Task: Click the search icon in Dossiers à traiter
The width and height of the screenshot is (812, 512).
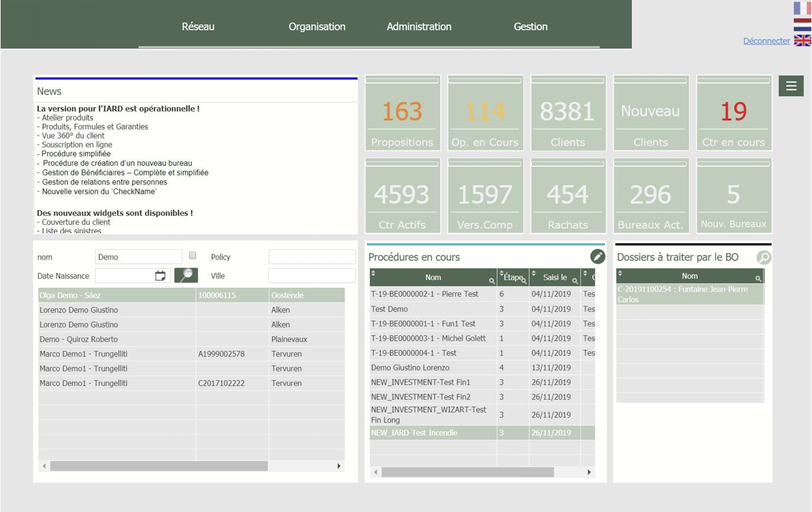Action: [x=763, y=257]
